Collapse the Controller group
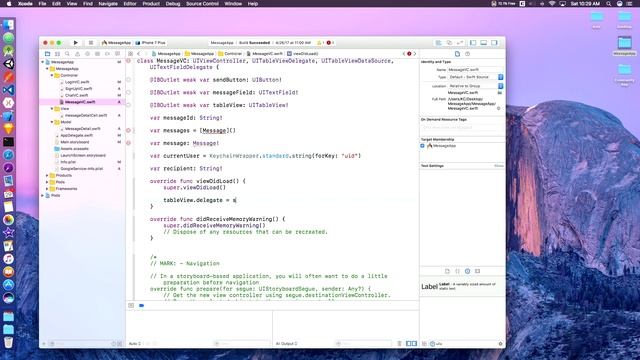 pos(52,76)
